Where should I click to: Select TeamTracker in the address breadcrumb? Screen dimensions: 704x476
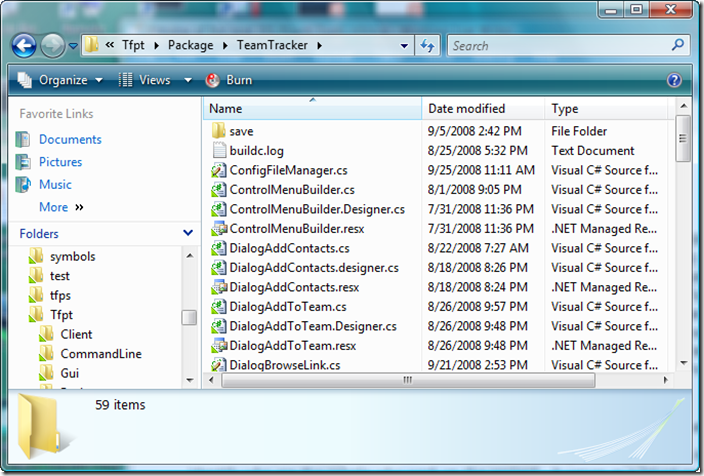point(272,45)
